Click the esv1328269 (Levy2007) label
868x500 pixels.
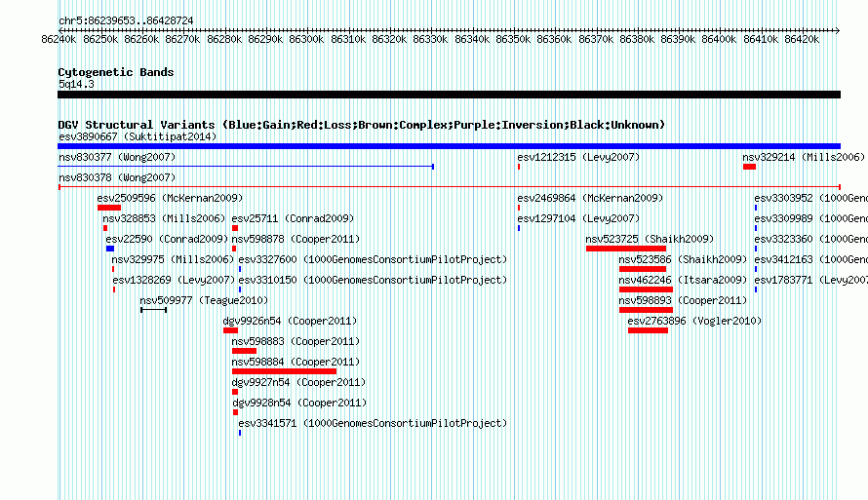point(174,280)
